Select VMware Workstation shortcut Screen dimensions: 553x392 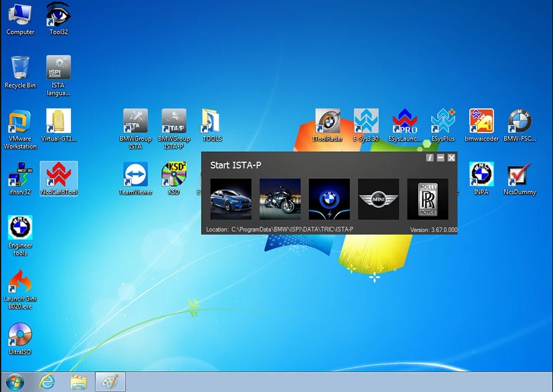[x=20, y=129]
